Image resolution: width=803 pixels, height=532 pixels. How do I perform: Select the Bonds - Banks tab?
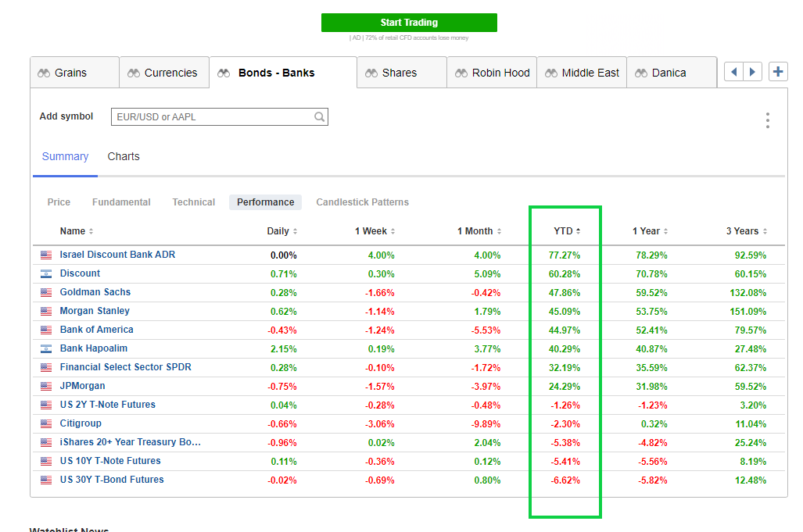283,73
